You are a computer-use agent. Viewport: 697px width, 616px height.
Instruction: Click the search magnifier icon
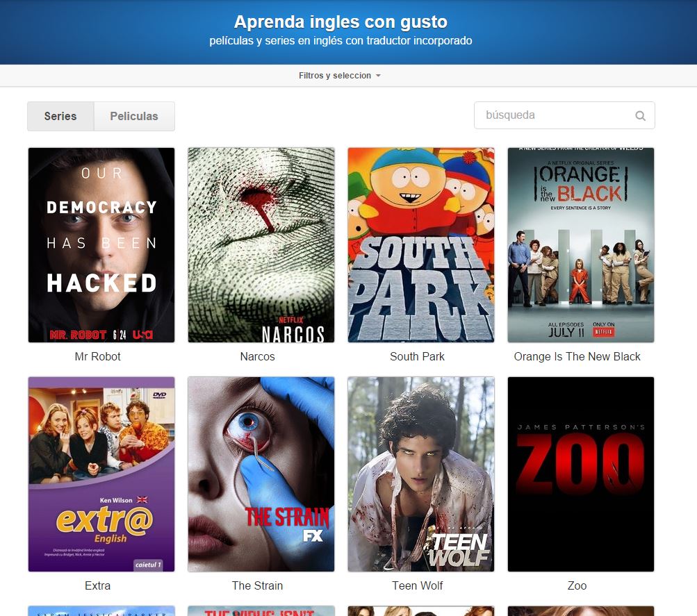640,116
